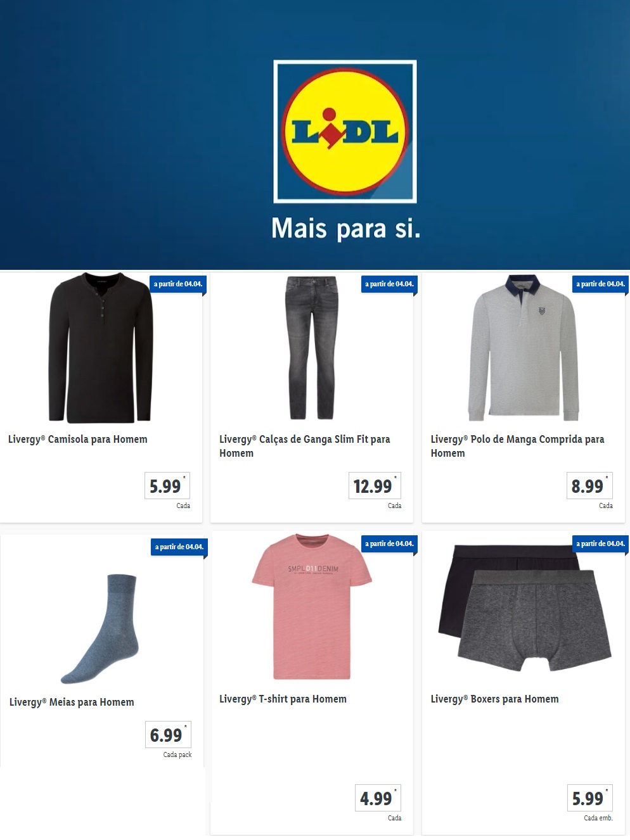Open Livergy Camisola para Homem link

pos(78,439)
